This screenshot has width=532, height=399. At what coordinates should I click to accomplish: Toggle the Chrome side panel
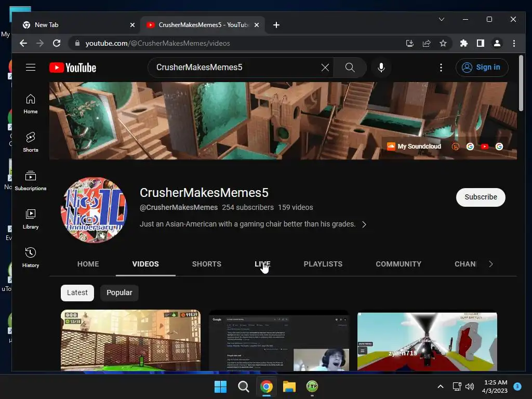coord(481,43)
